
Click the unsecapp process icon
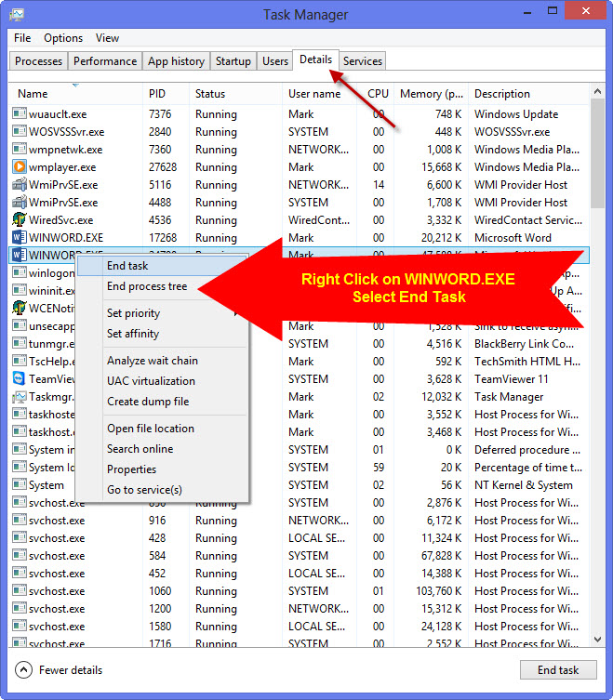(x=20, y=326)
